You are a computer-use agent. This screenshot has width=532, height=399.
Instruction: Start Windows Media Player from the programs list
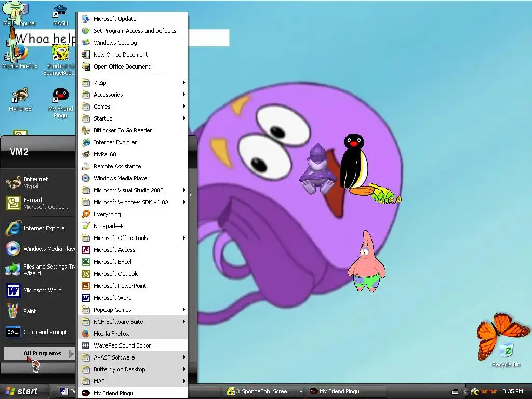(133, 178)
